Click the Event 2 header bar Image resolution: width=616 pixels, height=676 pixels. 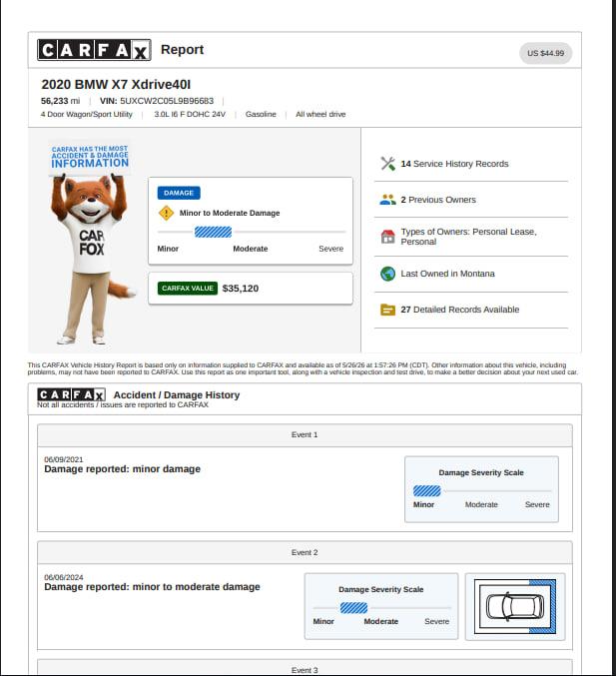[x=305, y=553]
